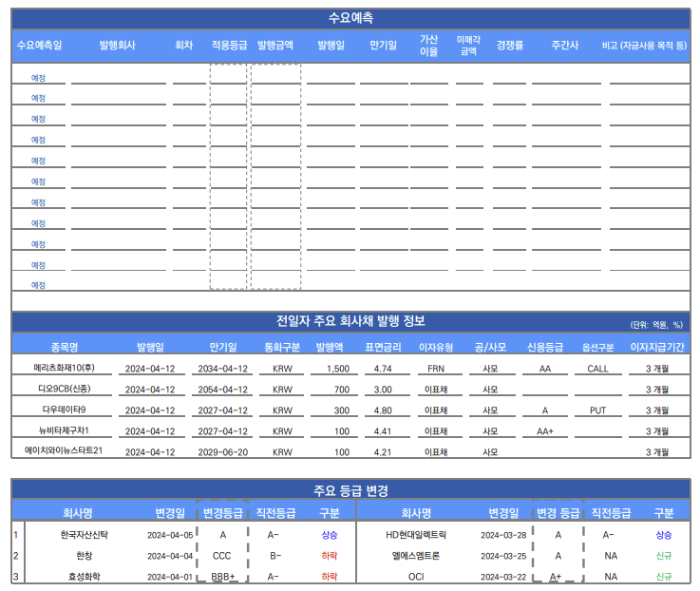Screen dimensions: 700x591
Task: Select the 주간사 column header
Action: [x=565, y=46]
